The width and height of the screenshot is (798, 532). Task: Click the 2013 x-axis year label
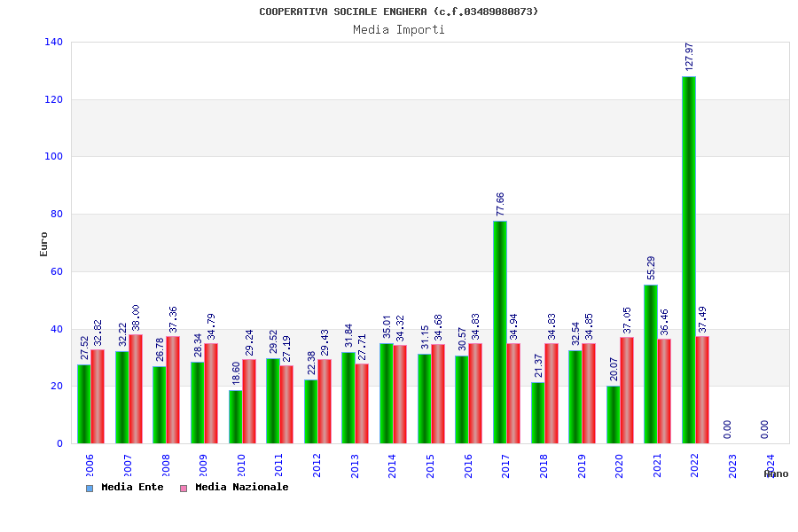354,465
